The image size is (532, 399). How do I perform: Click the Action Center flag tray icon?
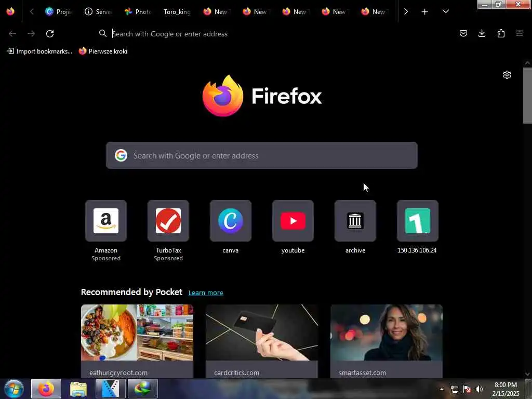tap(467, 389)
